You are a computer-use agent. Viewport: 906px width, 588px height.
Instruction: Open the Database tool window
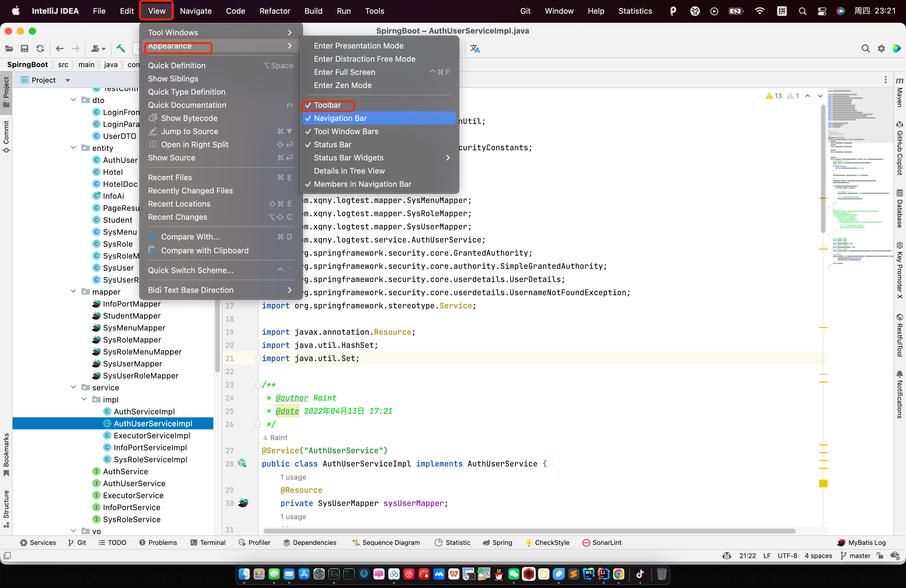899,209
